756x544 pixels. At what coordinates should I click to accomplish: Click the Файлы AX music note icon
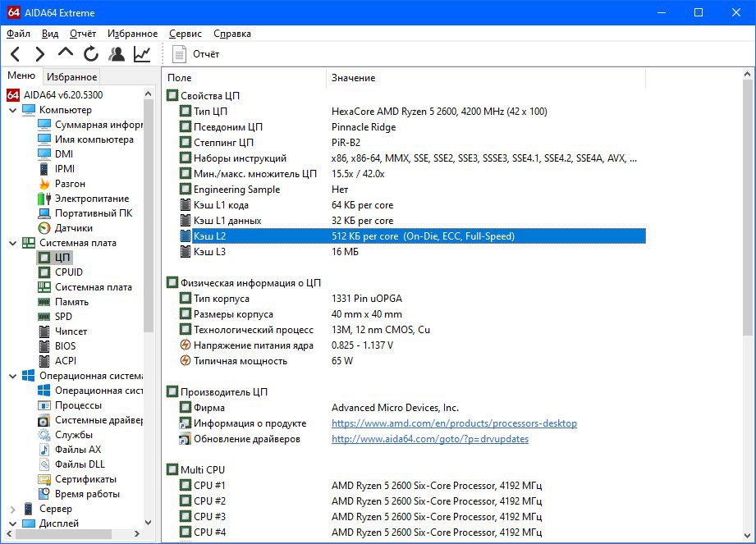(x=44, y=450)
